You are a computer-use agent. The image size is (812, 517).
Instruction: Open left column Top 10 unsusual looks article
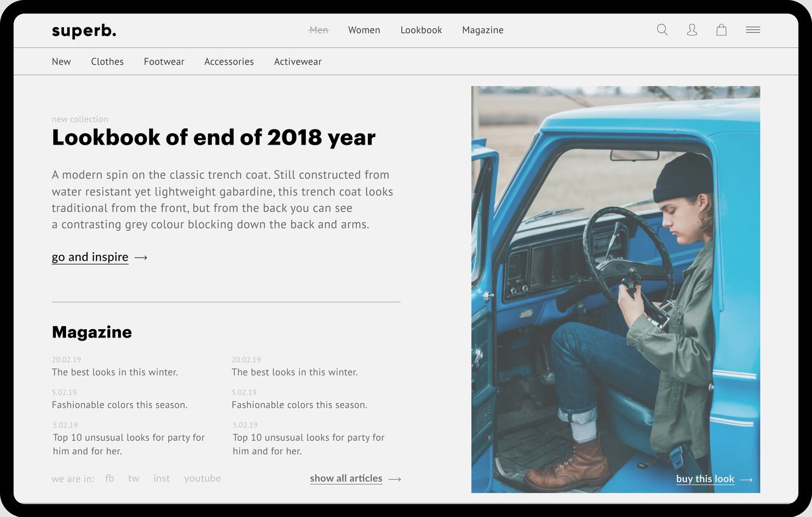pos(129,444)
